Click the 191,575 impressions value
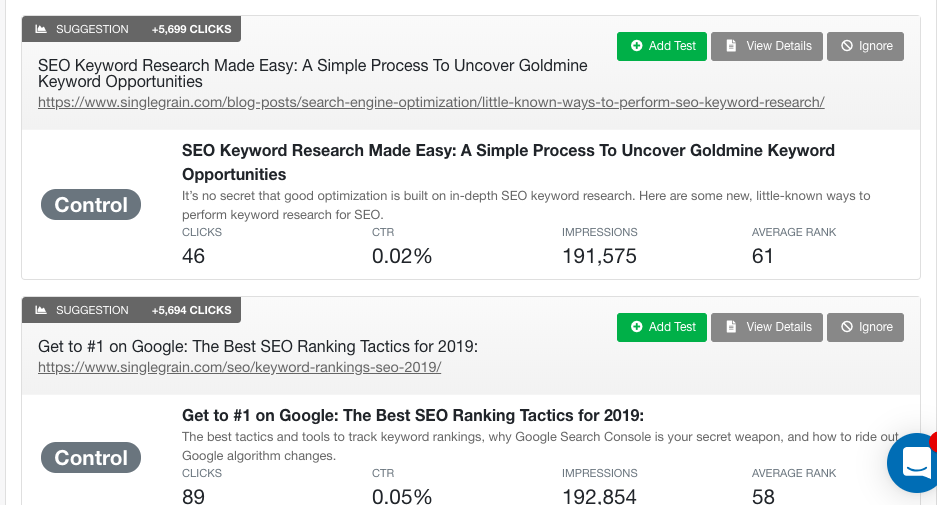Viewport: 937px width, 505px height. 599,256
